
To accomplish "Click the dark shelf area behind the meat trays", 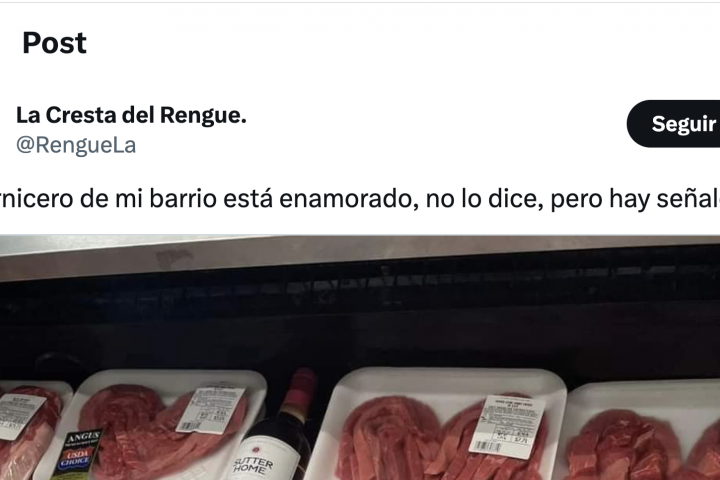I will pyautogui.click(x=360, y=322).
